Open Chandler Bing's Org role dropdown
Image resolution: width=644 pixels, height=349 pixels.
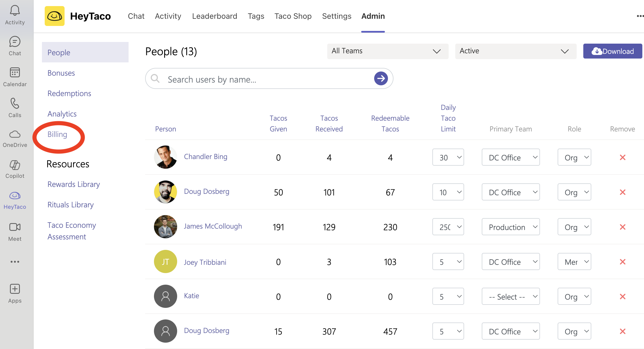coord(574,157)
